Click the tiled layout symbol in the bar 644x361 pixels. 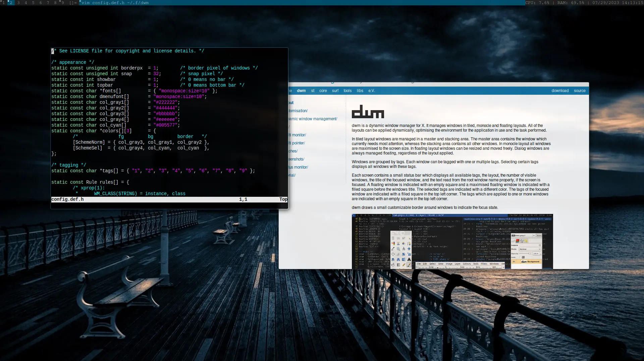[x=73, y=3]
